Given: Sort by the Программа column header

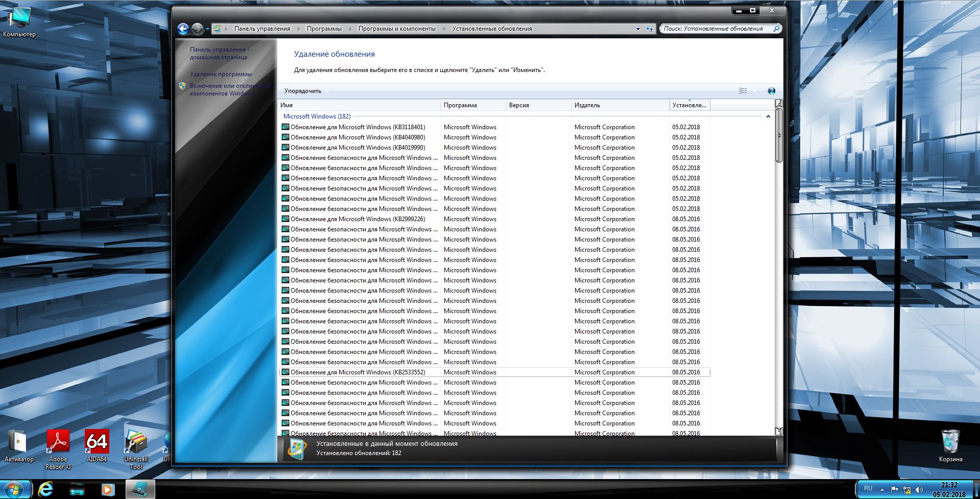Looking at the screenshot, I should pos(473,105).
